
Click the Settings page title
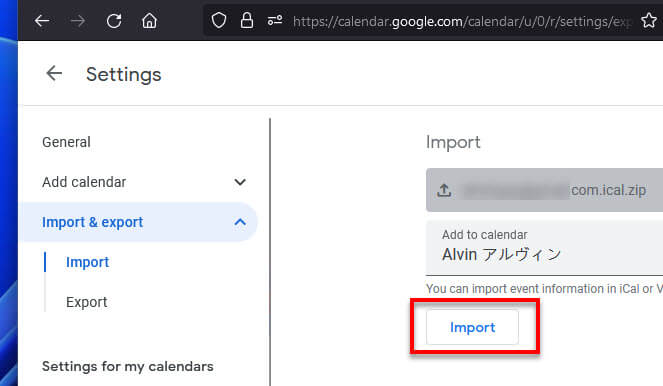click(x=124, y=75)
